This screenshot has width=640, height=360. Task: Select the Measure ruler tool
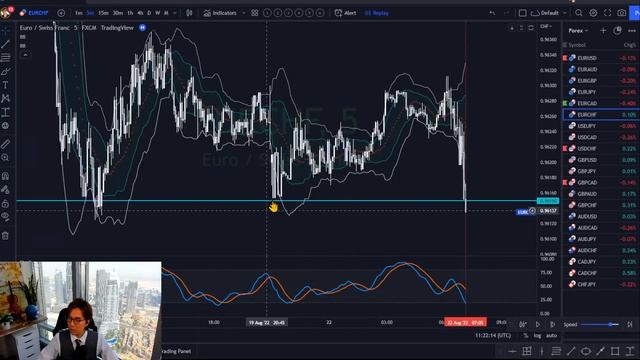coord(6,144)
